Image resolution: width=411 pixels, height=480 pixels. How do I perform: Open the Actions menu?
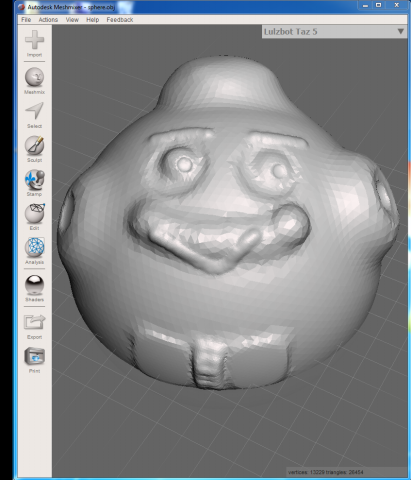[x=48, y=20]
